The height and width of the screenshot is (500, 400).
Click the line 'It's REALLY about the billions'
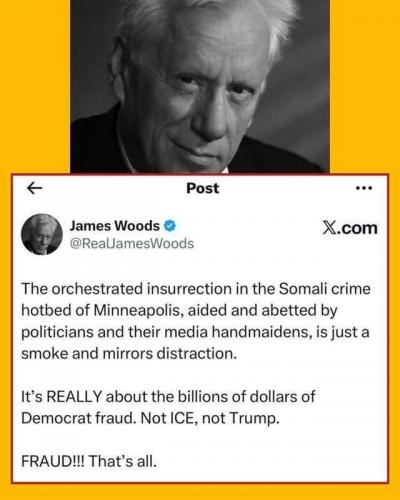(x=168, y=397)
